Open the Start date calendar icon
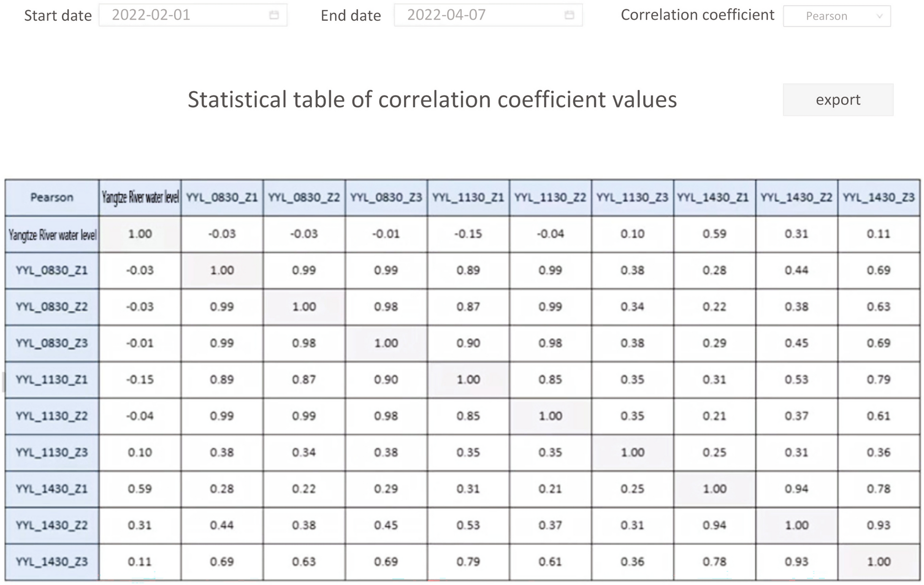 [274, 15]
